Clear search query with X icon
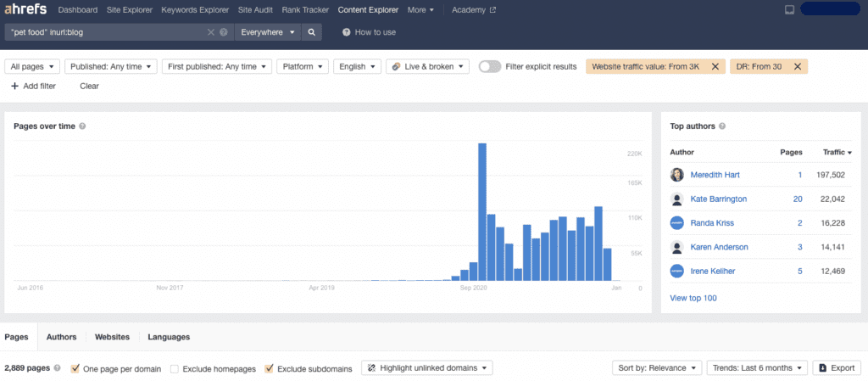Viewport: 868px width, 381px height. click(211, 32)
